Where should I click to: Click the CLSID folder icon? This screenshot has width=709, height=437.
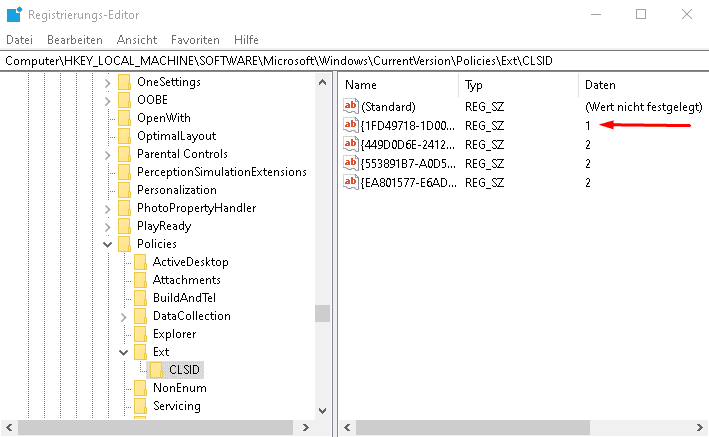click(156, 370)
